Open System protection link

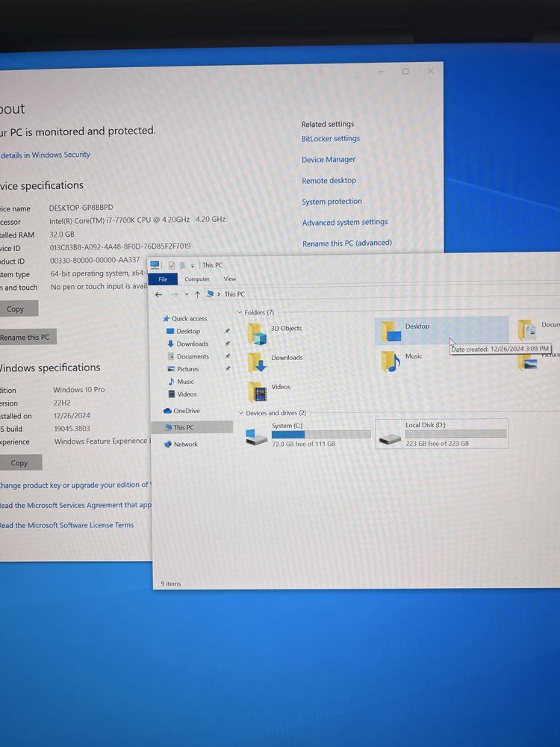332,202
